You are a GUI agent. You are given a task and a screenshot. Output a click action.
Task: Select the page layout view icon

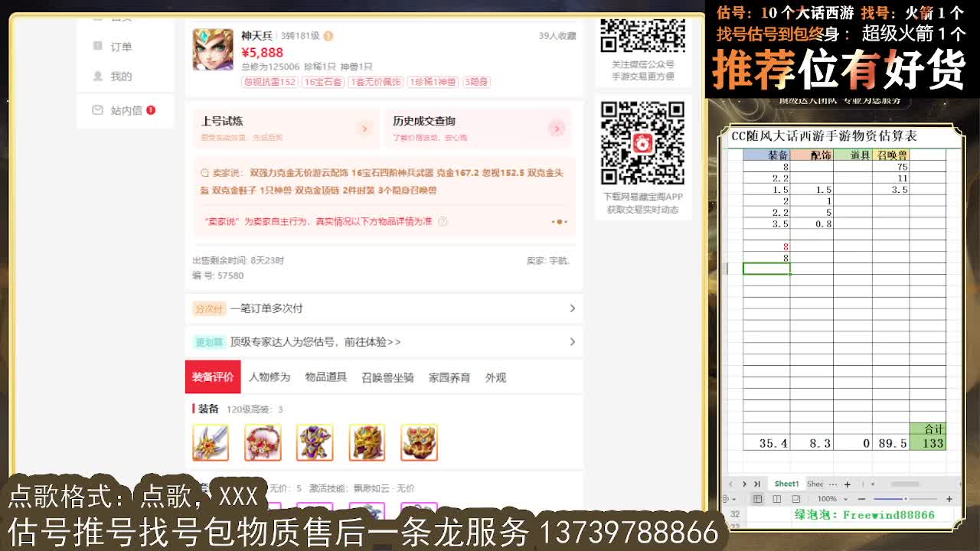click(778, 499)
